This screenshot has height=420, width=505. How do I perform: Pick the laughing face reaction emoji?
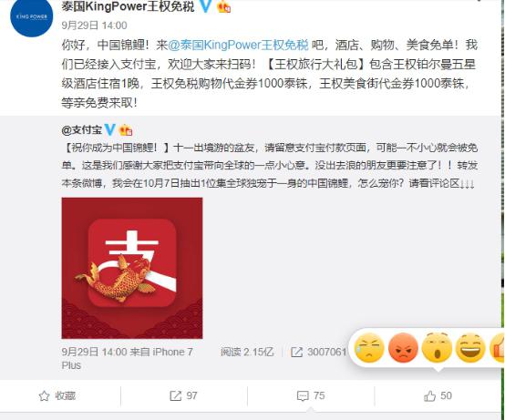tap(470, 348)
